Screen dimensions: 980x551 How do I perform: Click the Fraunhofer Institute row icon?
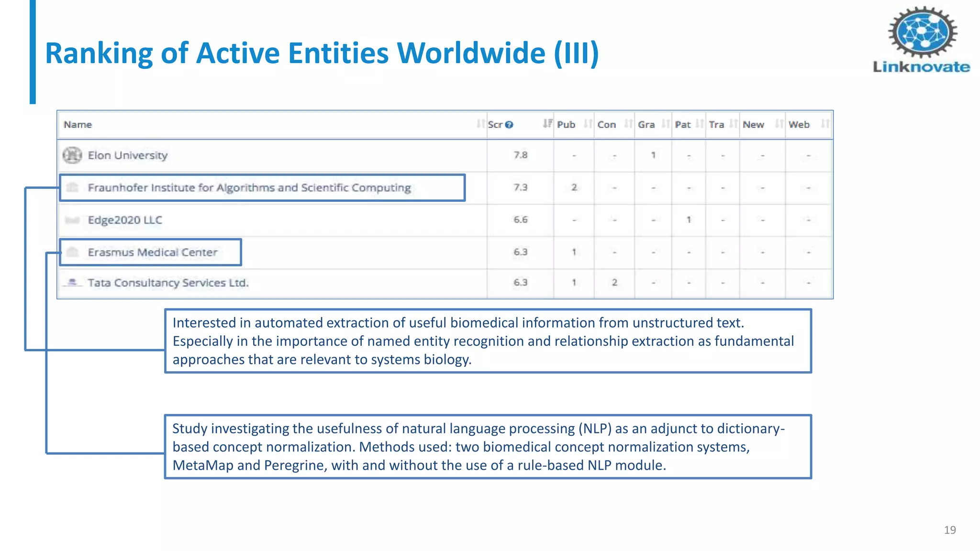pyautogui.click(x=72, y=187)
